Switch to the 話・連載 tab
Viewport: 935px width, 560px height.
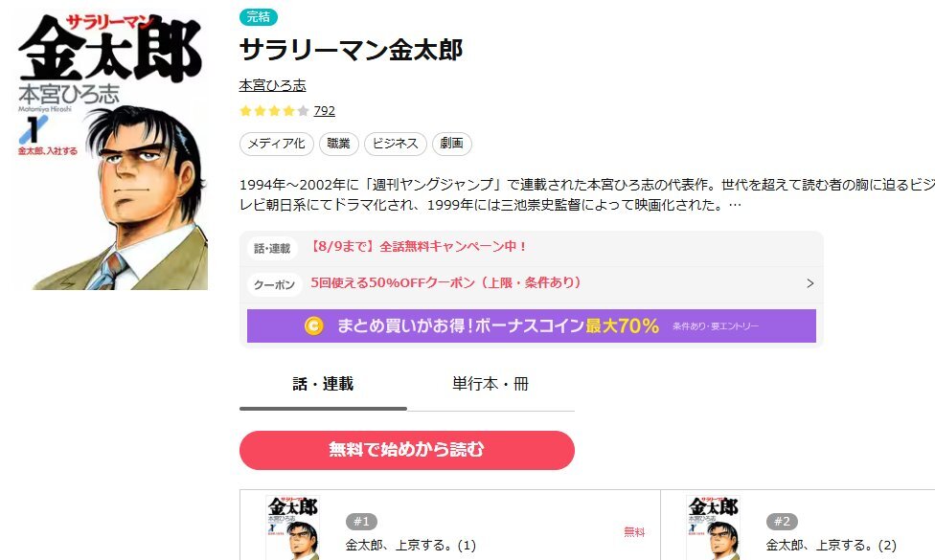pos(323,384)
